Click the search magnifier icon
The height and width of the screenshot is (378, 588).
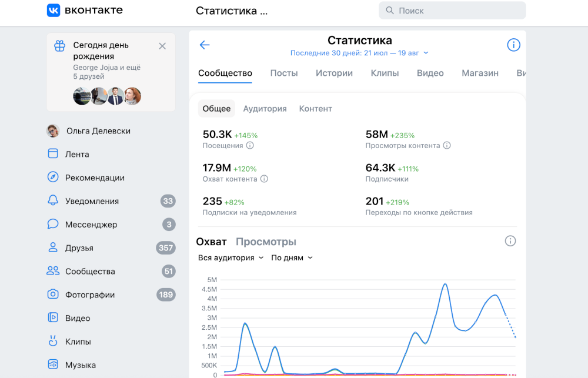[390, 11]
